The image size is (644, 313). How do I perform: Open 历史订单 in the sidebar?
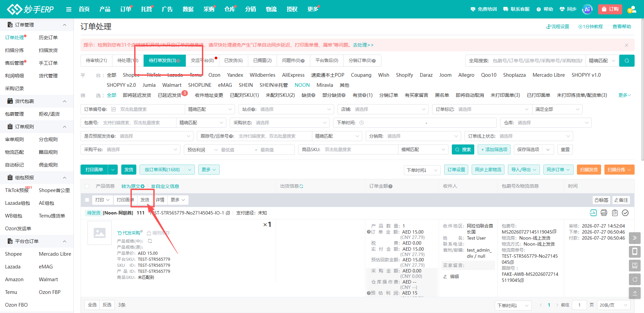pos(48,38)
